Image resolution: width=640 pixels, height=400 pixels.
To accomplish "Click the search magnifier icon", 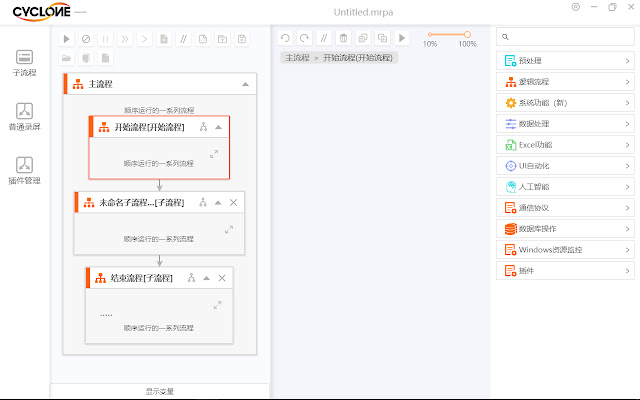I will (505, 37).
